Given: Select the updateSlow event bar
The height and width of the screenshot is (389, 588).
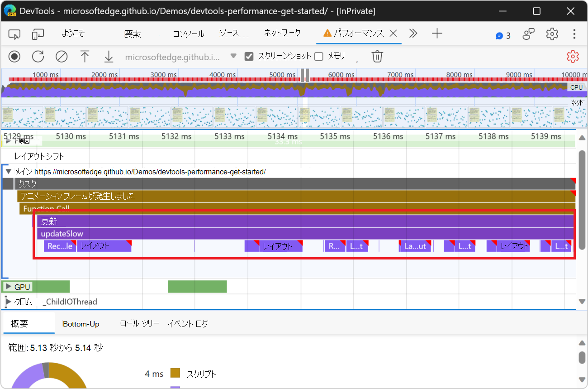Looking at the screenshot, I should 305,234.
